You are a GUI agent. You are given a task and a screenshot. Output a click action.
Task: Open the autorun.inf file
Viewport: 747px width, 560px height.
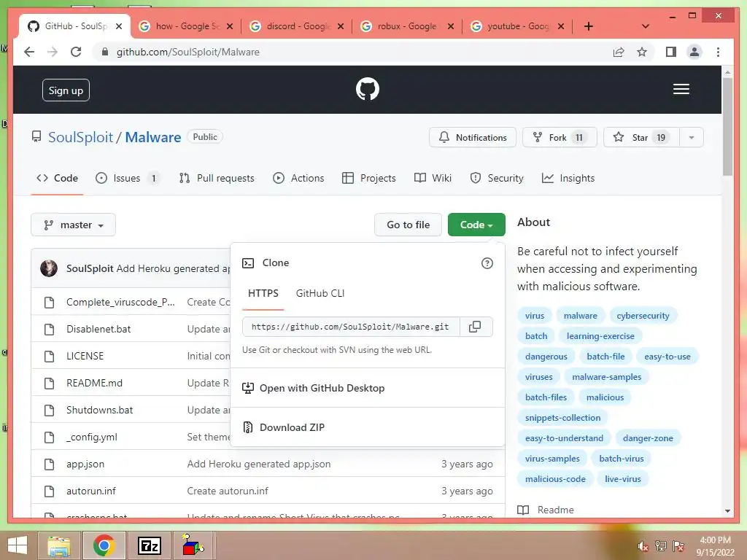pos(91,491)
